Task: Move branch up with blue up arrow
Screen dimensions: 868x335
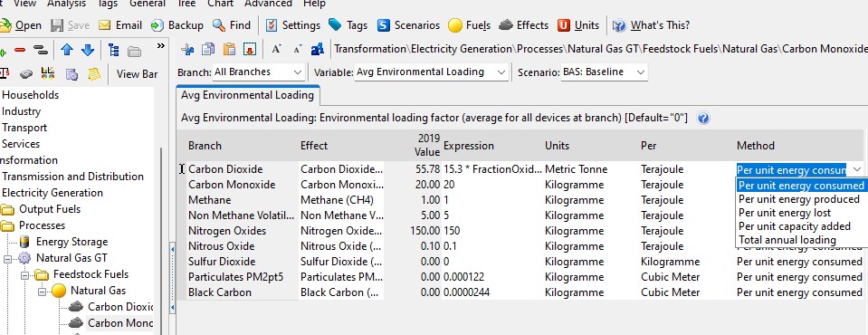Action: click(x=67, y=50)
